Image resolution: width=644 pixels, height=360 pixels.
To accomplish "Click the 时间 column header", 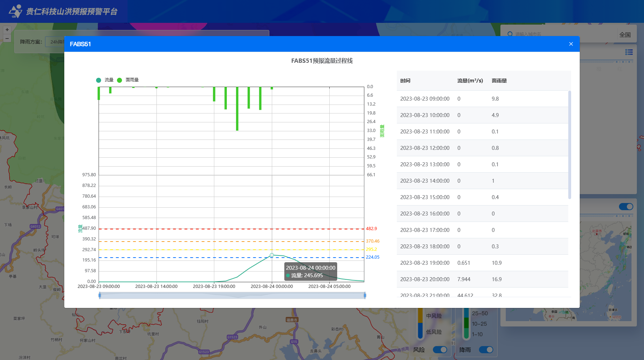I will 405,81.
